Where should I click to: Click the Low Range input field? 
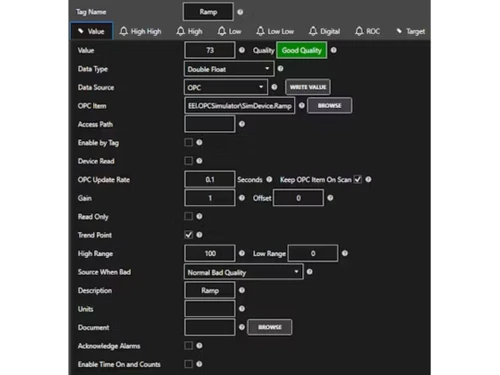coord(313,253)
